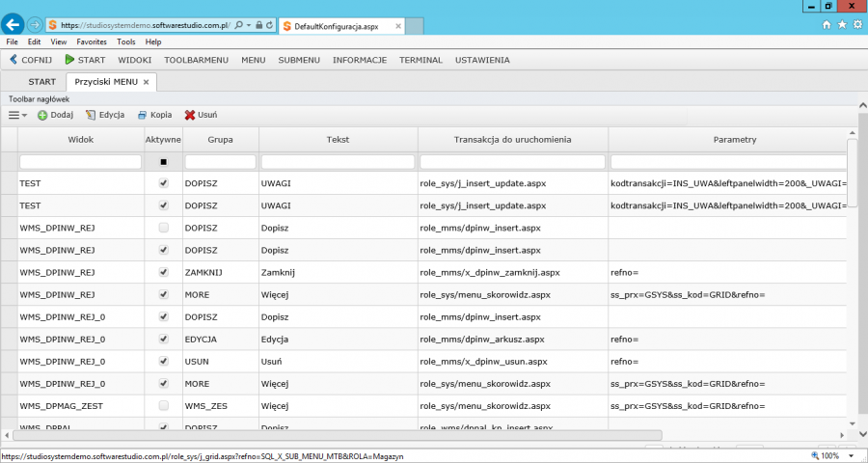Image resolution: width=868 pixels, height=463 pixels.
Task: Toggle Aktywne checkbox for WMS_DPINW_REJ_0 MORE row
Action: tap(163, 383)
